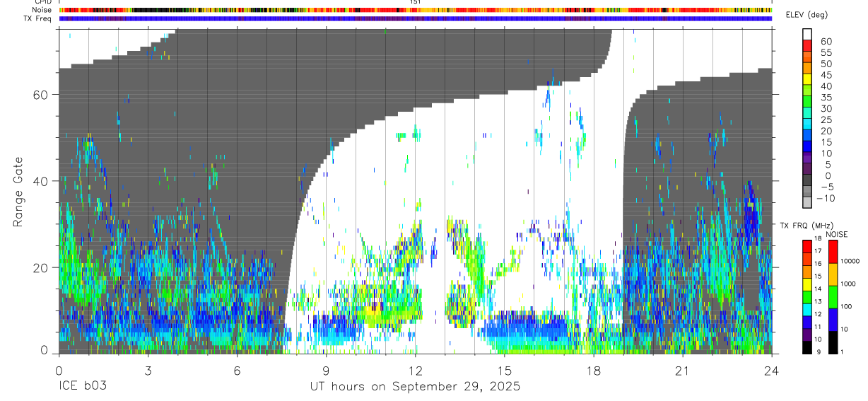Click the blue segment of NOISE color bar
The height and width of the screenshot is (401, 868).
tap(833, 320)
